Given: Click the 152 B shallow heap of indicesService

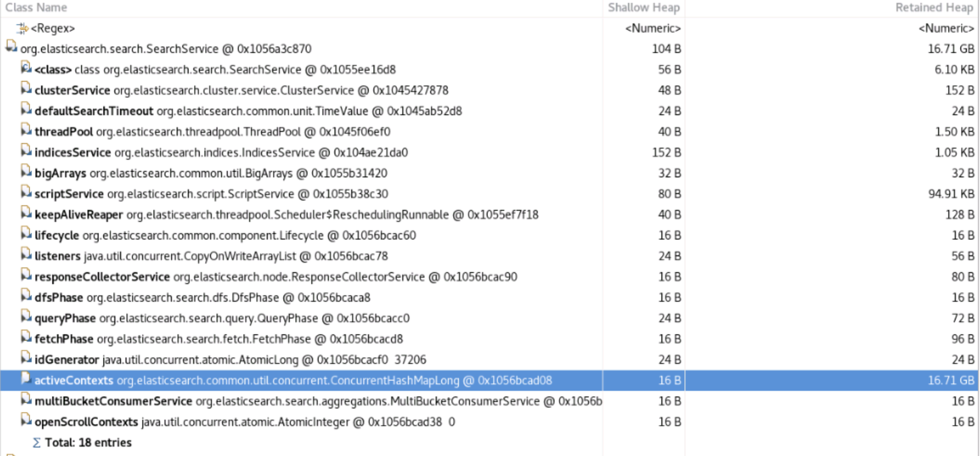Looking at the screenshot, I should [x=666, y=152].
